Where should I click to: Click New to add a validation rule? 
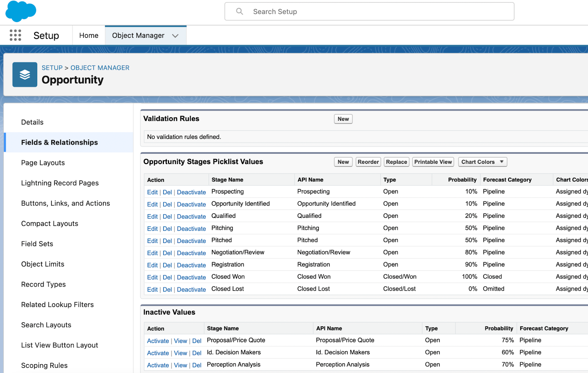(343, 119)
